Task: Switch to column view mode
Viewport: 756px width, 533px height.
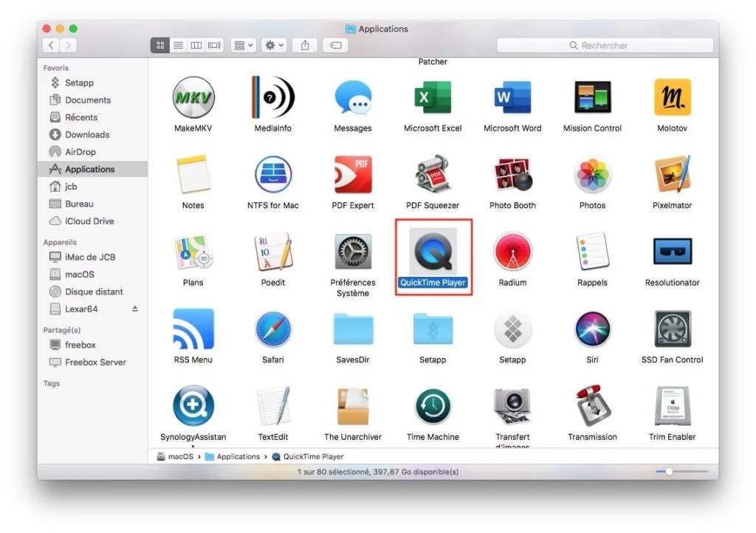Action: [196, 45]
